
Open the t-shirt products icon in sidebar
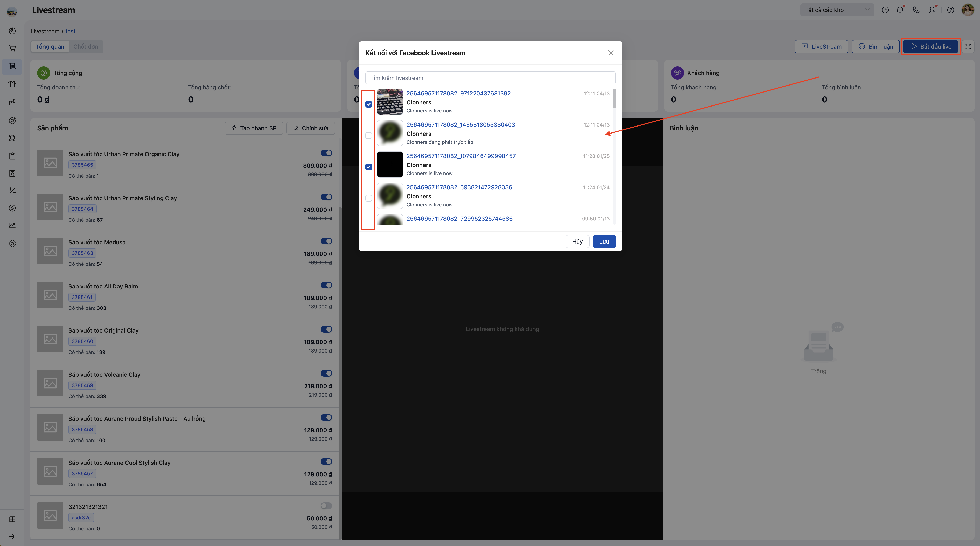(x=12, y=84)
